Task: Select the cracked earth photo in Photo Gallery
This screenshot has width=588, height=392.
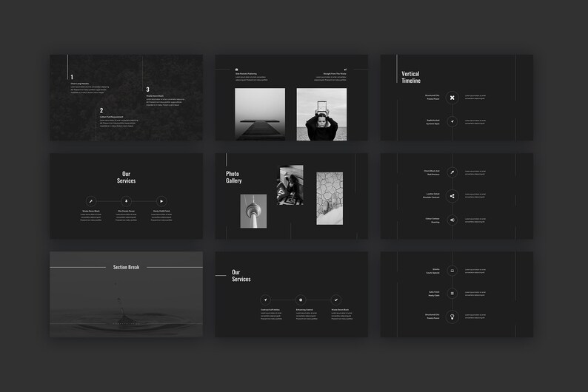Action: pos(330,198)
